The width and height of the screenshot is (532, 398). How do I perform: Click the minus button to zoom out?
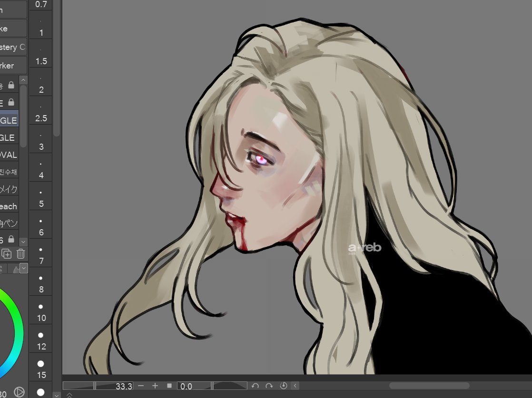pyautogui.click(x=141, y=386)
